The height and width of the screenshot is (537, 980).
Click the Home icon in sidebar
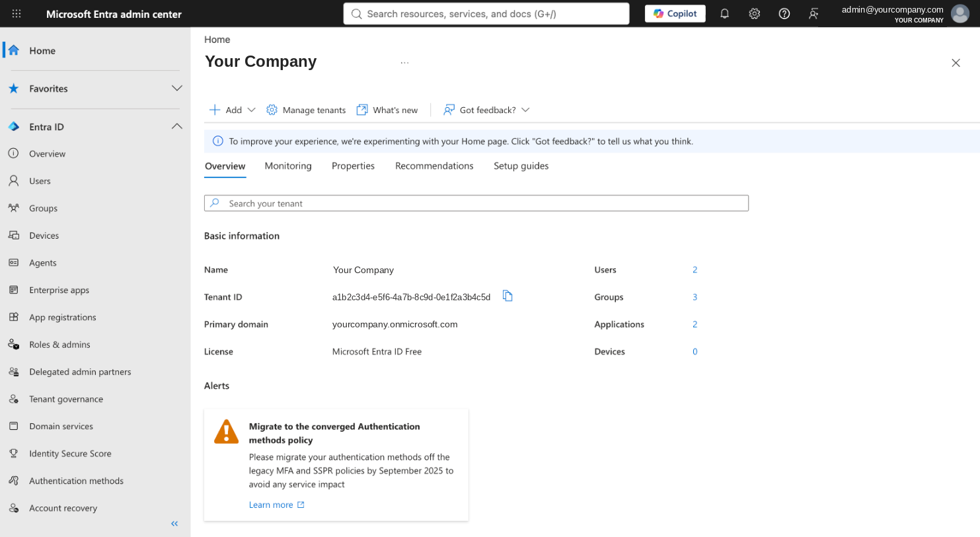(13, 50)
